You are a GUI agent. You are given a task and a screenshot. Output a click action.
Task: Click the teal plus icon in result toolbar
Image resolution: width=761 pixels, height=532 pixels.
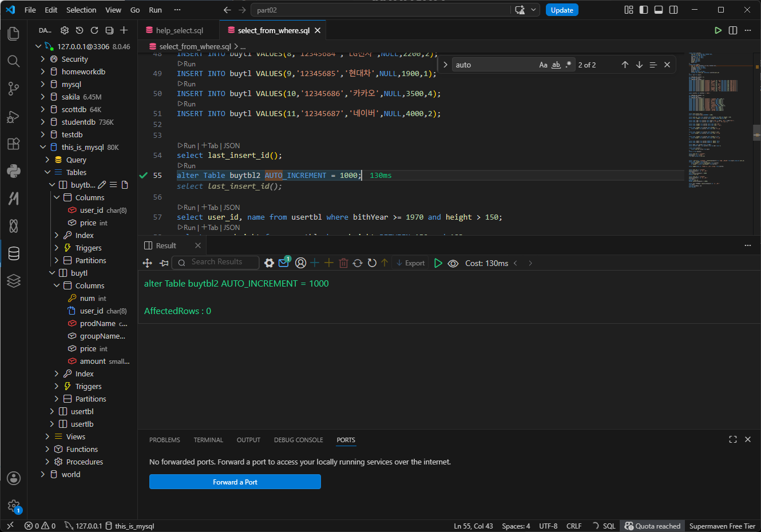pyautogui.click(x=315, y=263)
